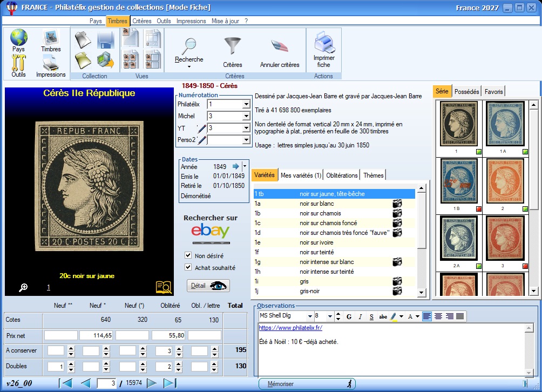Click the yellow folder Collection icon
542x392 pixels.
pos(83,60)
